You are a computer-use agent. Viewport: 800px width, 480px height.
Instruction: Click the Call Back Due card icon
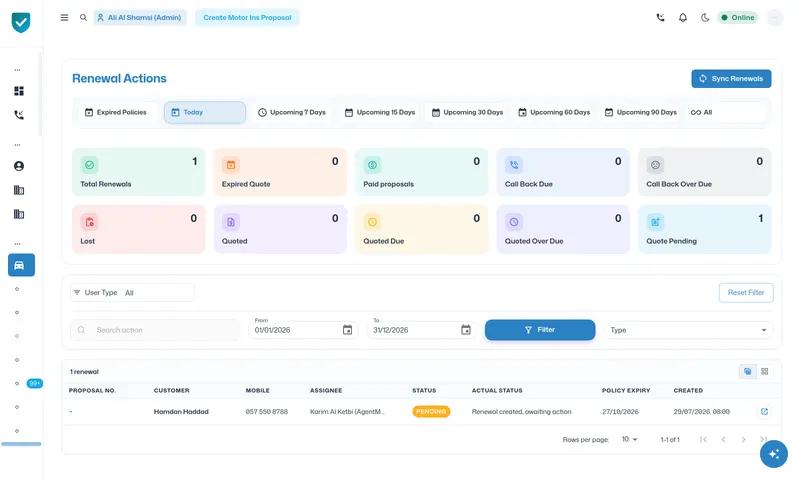514,165
